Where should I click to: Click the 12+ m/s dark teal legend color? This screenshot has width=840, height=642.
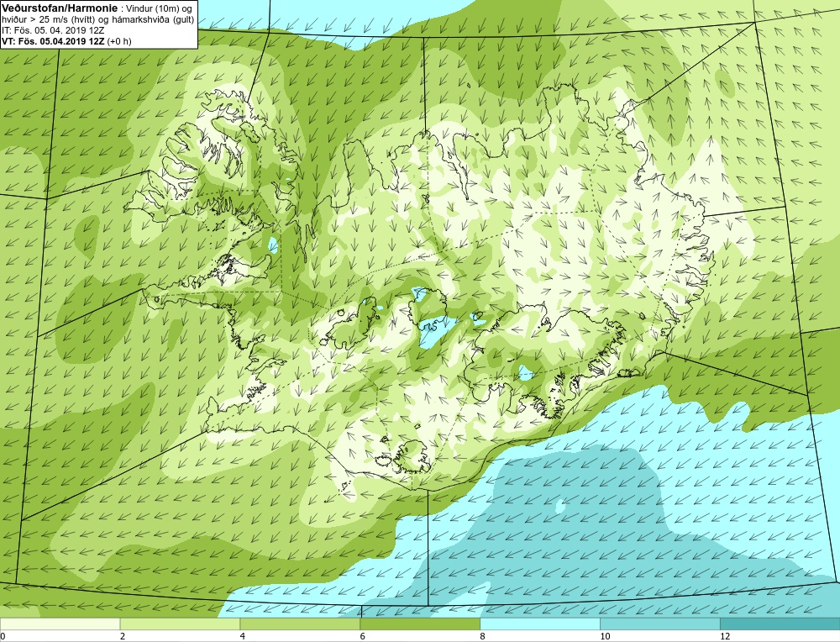(780, 624)
